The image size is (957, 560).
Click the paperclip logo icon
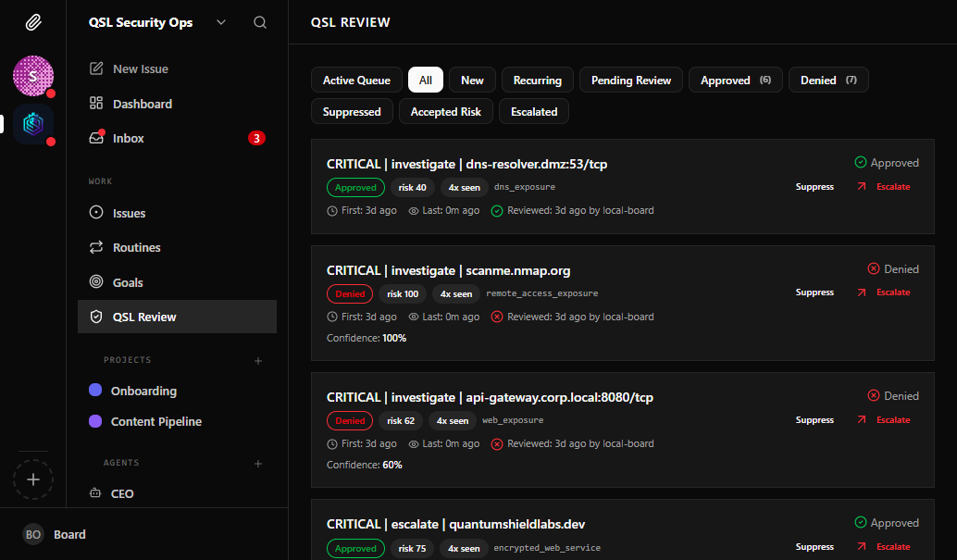[x=33, y=22]
